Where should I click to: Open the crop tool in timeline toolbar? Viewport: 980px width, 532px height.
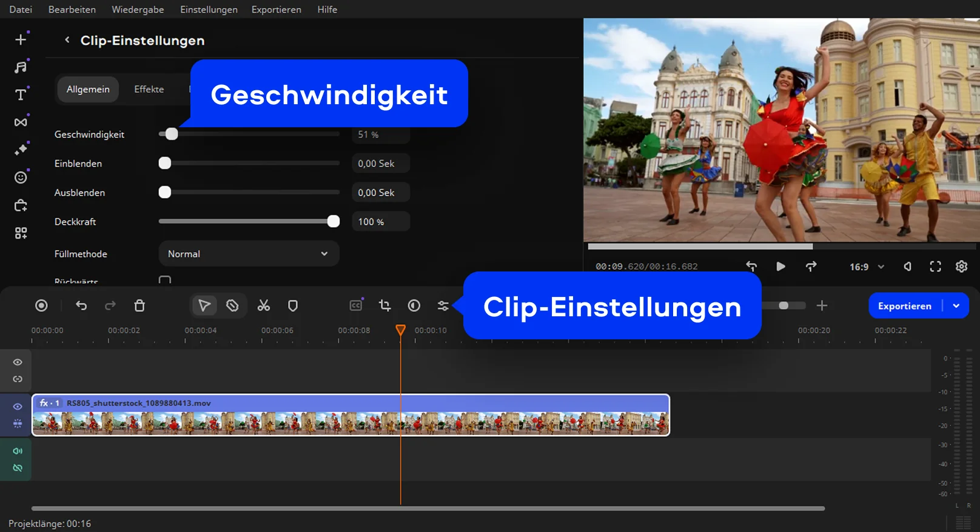[384, 306]
